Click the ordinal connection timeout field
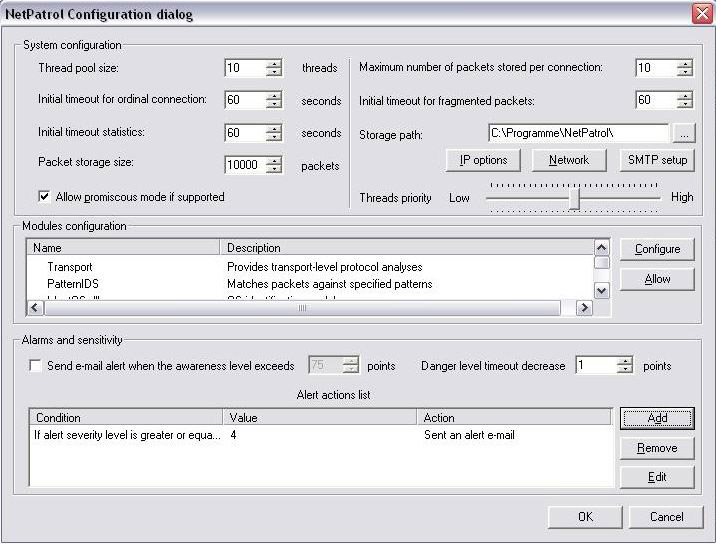716x544 pixels. point(245,100)
